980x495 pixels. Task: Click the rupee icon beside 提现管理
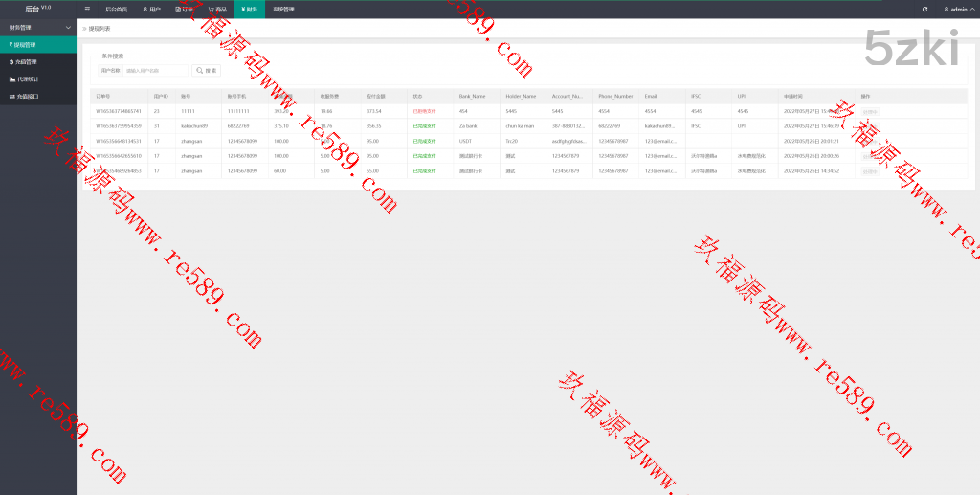tap(10, 44)
